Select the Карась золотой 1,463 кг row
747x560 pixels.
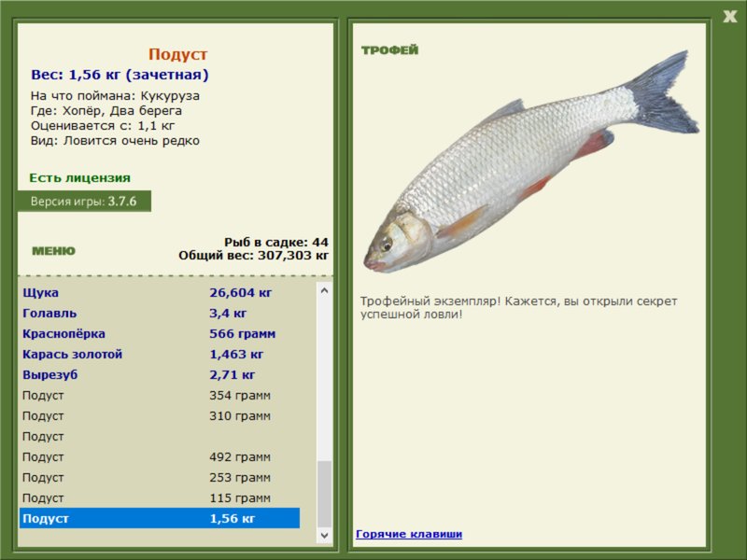pyautogui.click(x=160, y=355)
